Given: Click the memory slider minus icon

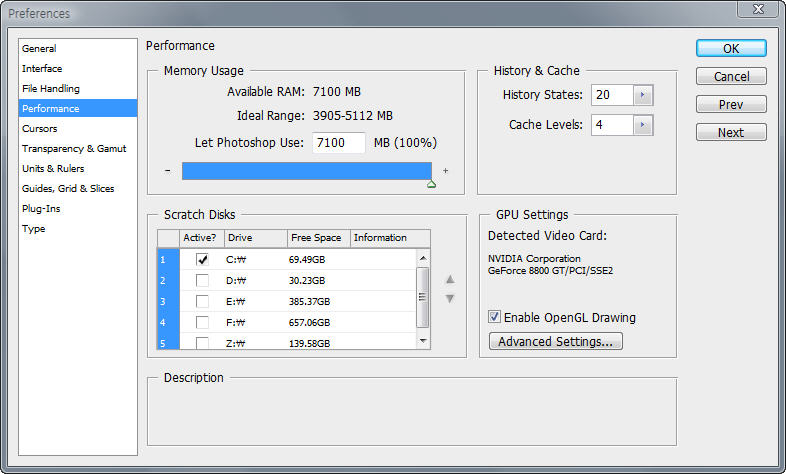Looking at the screenshot, I should [x=167, y=171].
